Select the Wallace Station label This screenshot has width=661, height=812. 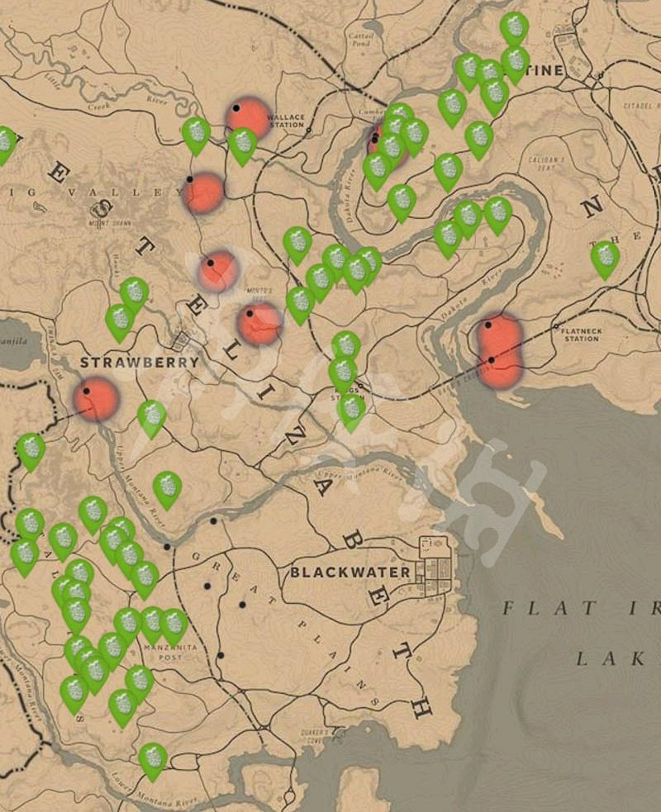286,121
